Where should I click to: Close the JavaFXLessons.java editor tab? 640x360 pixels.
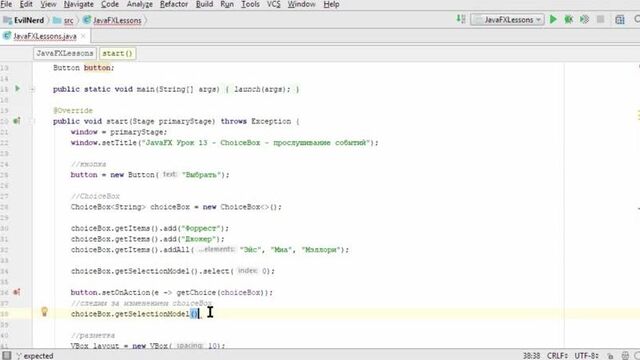coord(83,36)
